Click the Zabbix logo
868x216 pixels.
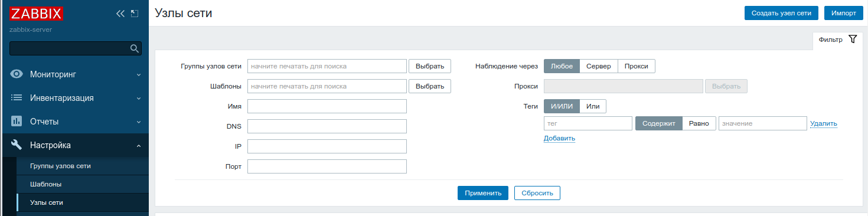click(x=37, y=14)
